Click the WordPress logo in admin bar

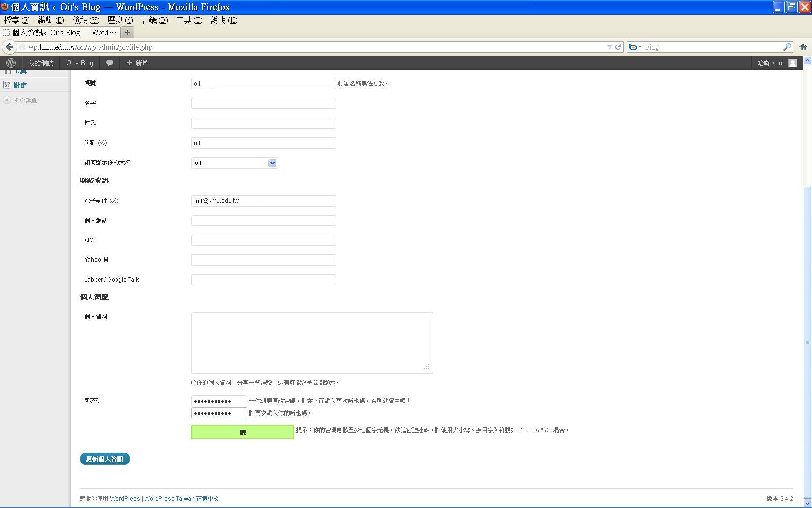click(x=11, y=63)
